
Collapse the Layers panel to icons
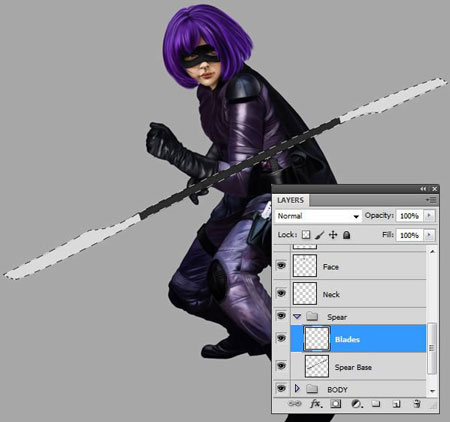pos(423,189)
